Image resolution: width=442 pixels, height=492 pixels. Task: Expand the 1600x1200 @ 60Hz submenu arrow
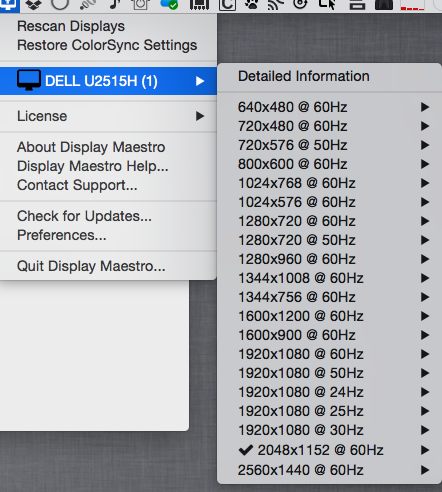click(x=425, y=316)
